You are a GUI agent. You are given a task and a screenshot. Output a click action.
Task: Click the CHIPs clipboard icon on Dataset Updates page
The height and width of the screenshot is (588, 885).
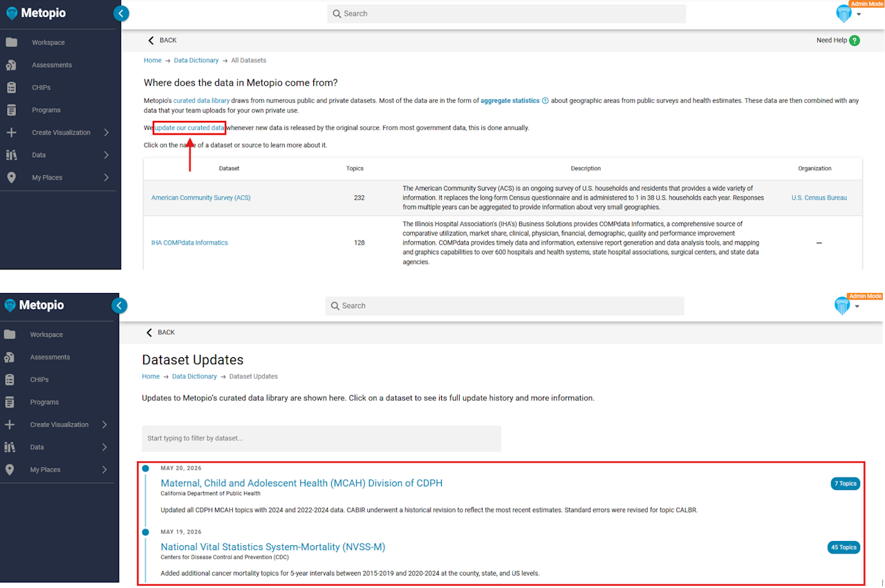click(10, 380)
